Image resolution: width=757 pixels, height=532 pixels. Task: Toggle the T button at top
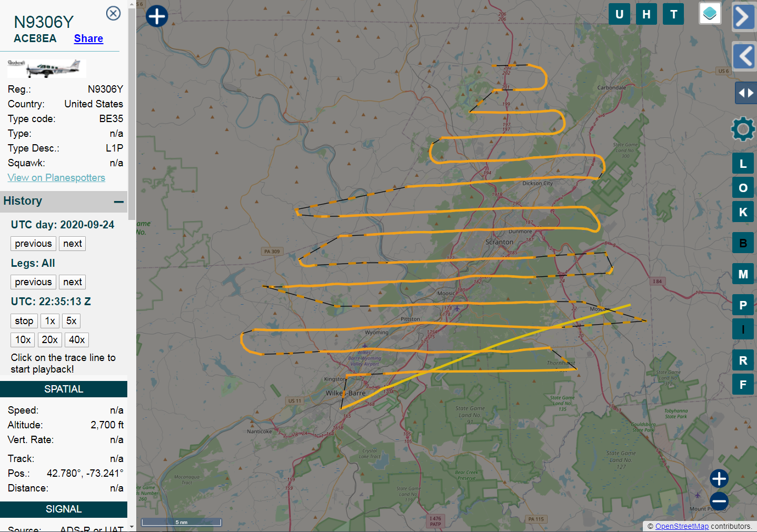coord(673,14)
